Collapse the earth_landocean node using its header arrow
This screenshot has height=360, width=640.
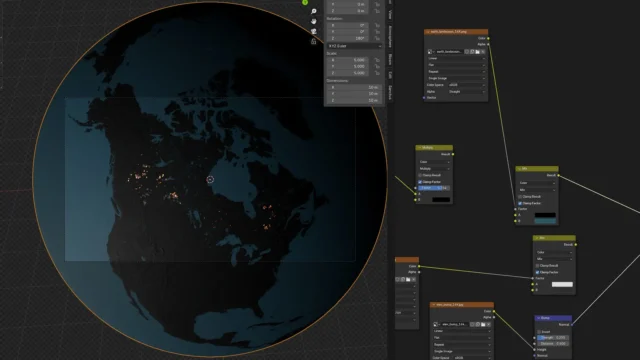pyautogui.click(x=428, y=31)
